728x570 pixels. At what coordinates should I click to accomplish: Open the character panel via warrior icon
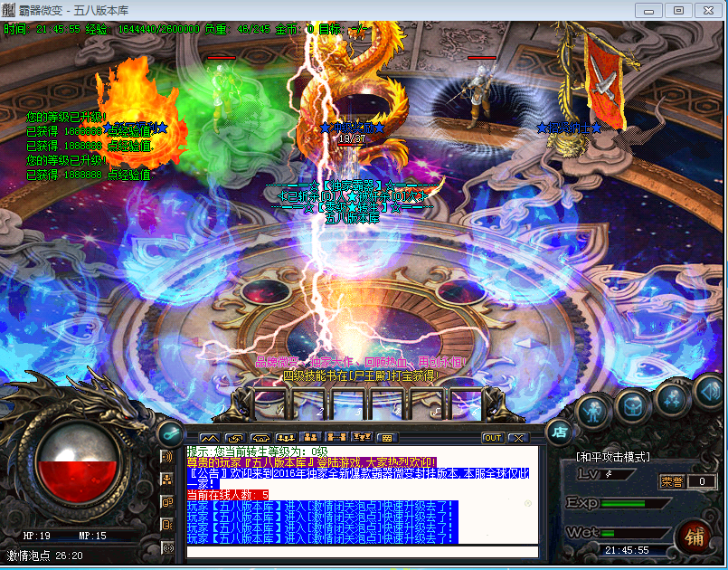tap(593, 412)
